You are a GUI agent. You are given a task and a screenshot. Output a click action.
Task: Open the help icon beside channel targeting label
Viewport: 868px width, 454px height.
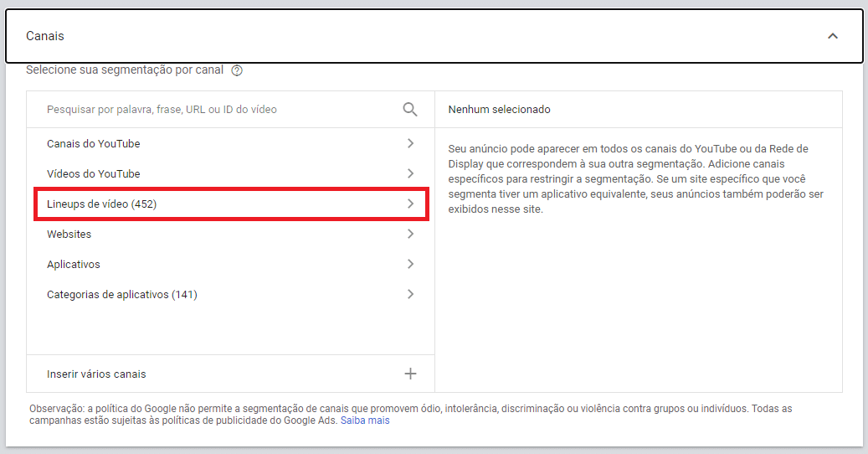[x=237, y=70]
